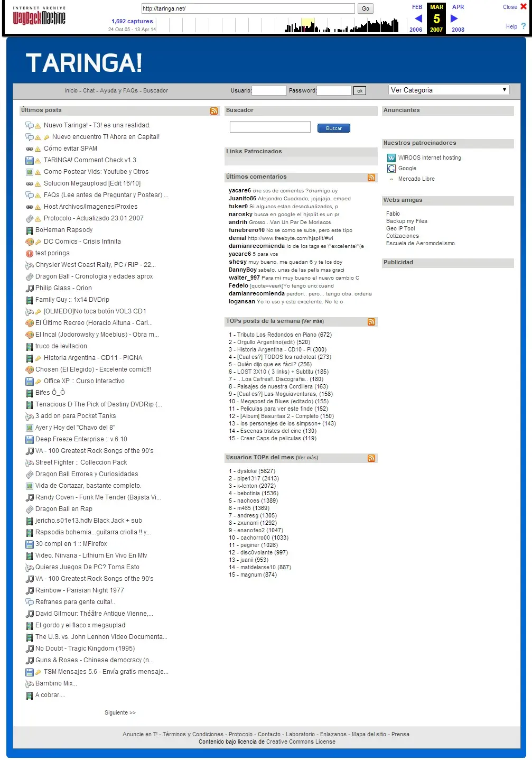Click the Buscar search button
532x760 pixels.
(x=334, y=128)
